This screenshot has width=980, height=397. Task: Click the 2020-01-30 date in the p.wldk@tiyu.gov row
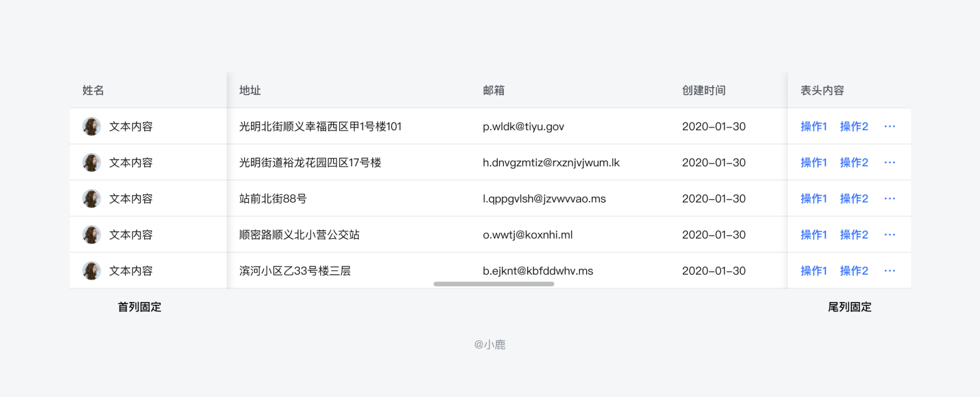713,126
